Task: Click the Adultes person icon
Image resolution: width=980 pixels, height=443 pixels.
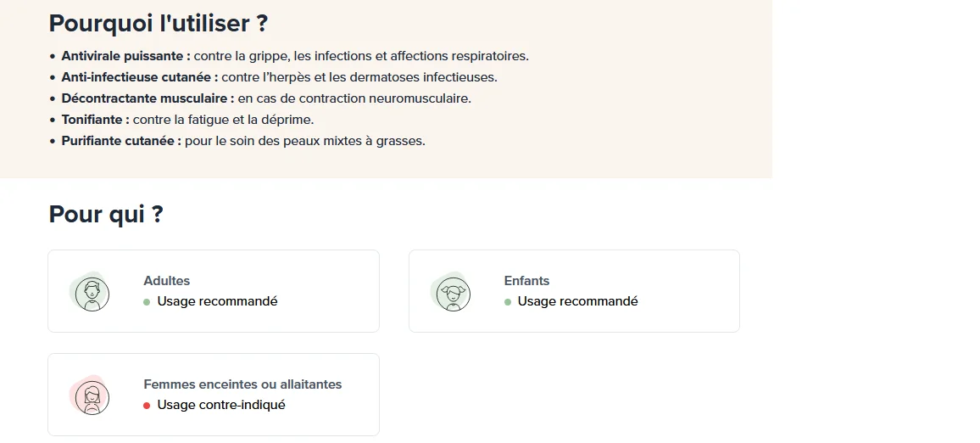Action: pyautogui.click(x=92, y=294)
